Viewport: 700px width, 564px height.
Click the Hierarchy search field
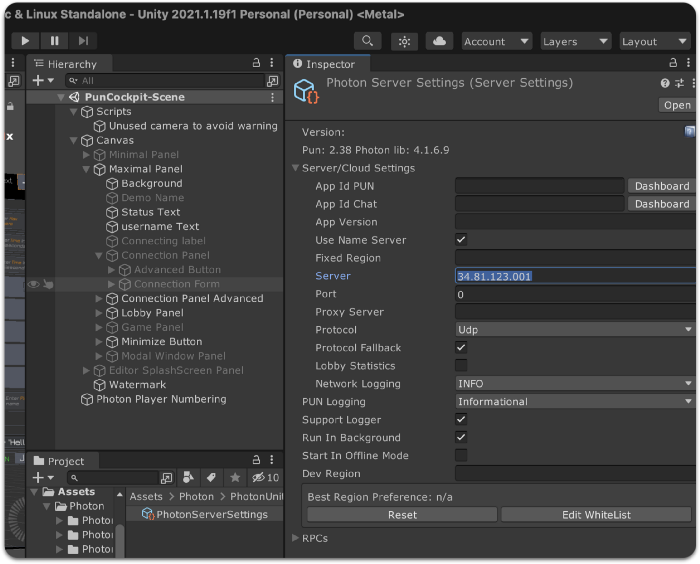click(165, 81)
